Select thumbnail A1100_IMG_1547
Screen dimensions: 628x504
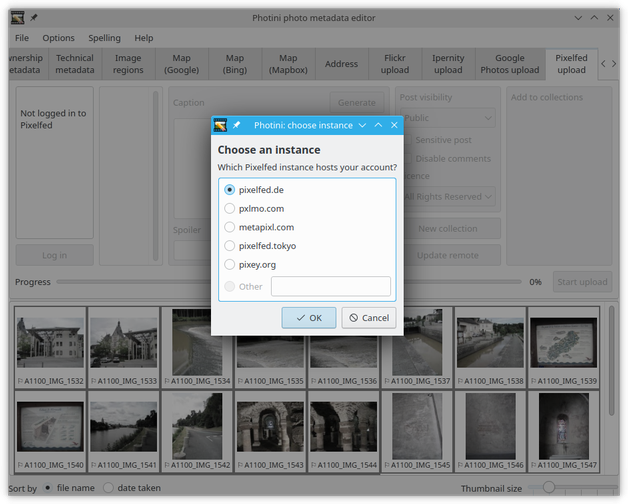[564, 431]
